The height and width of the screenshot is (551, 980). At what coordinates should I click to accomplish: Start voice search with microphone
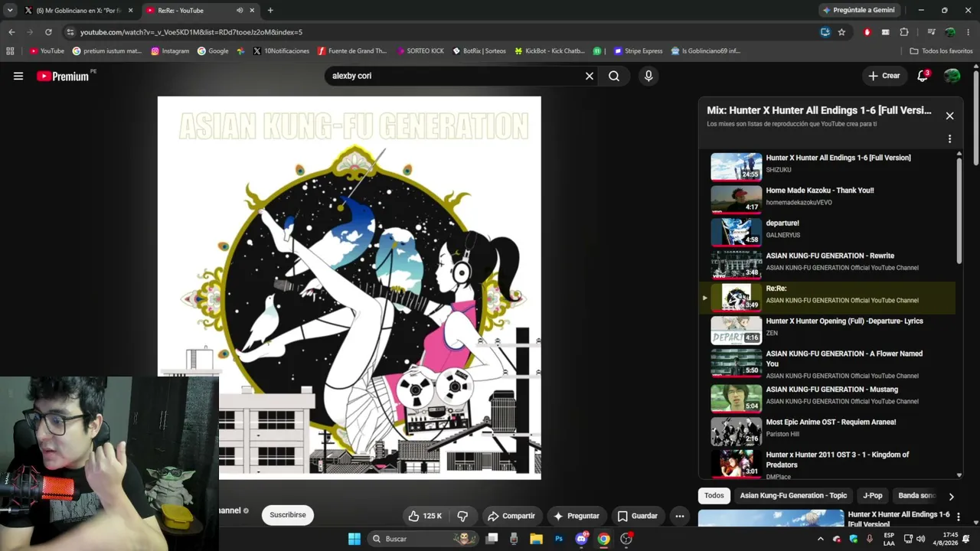coord(648,76)
